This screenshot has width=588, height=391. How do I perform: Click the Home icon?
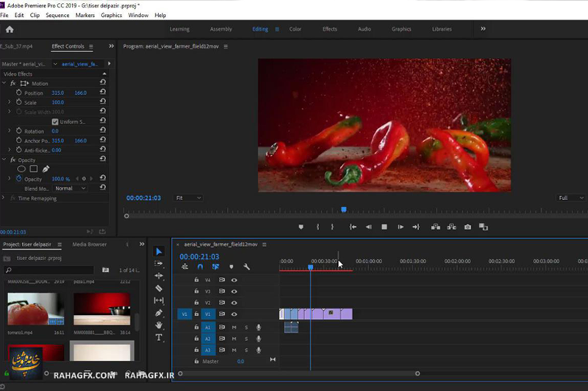(x=10, y=29)
